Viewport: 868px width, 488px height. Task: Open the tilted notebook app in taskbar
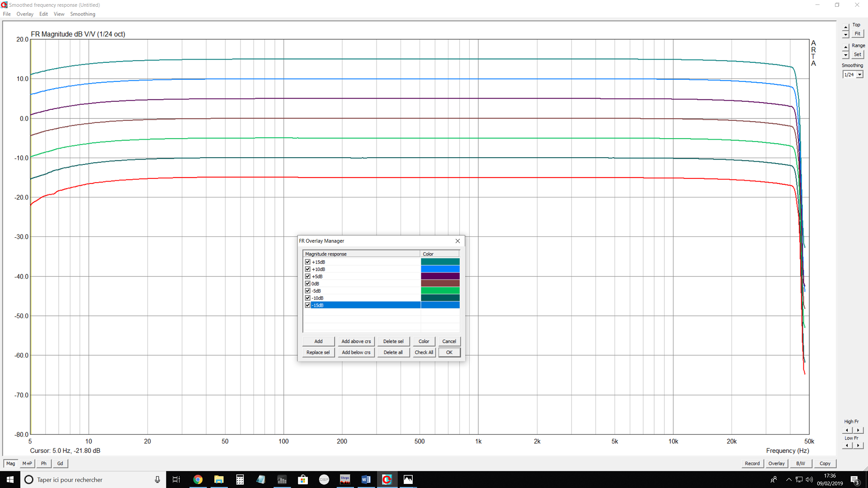[x=261, y=479]
